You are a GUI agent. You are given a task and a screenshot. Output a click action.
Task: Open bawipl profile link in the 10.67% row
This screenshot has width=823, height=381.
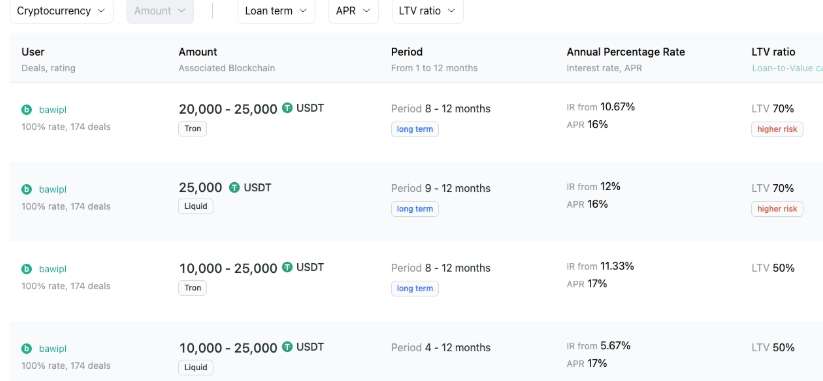52,110
